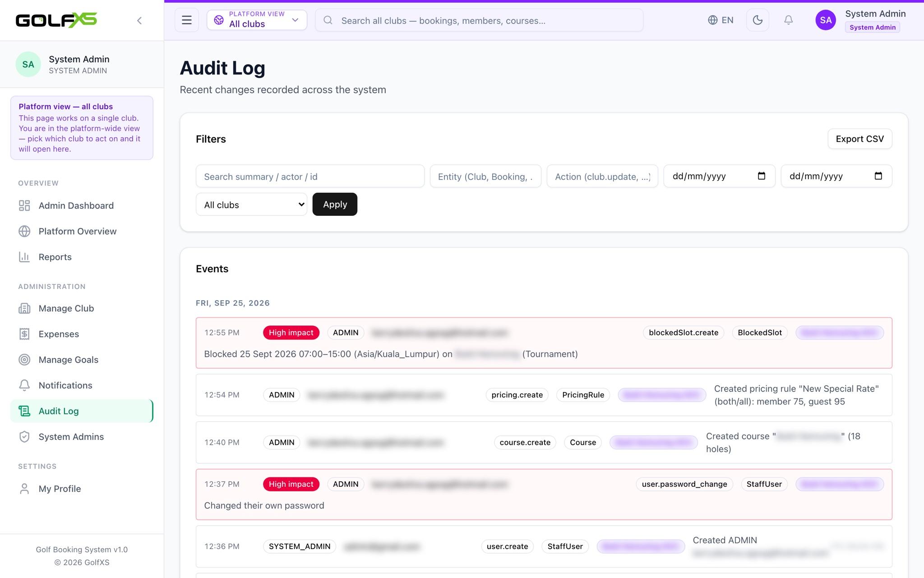Click the Manage Club building icon
The height and width of the screenshot is (578, 924).
click(24, 308)
